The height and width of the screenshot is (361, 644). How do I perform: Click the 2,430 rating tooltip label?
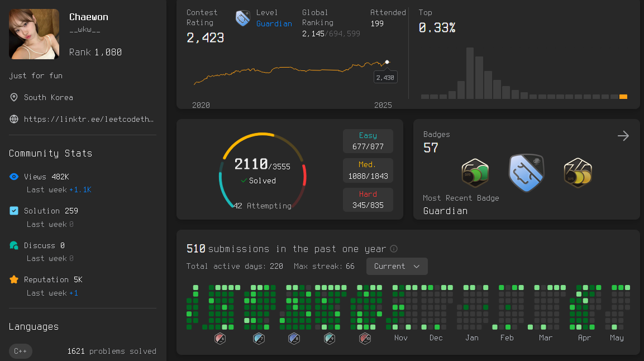[385, 77]
